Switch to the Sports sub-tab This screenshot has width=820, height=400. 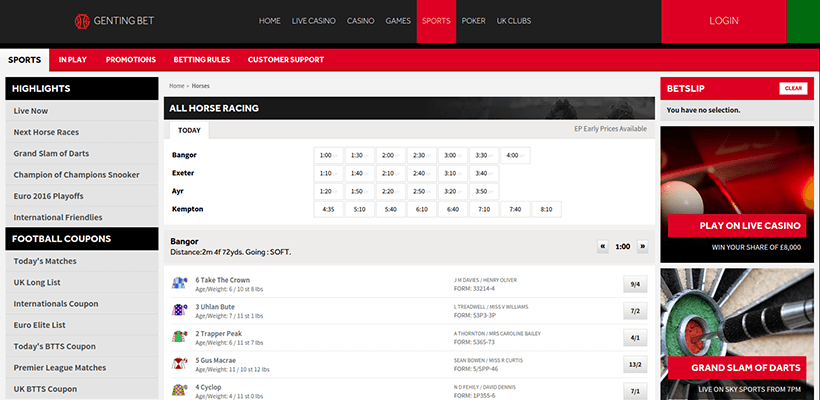point(25,60)
